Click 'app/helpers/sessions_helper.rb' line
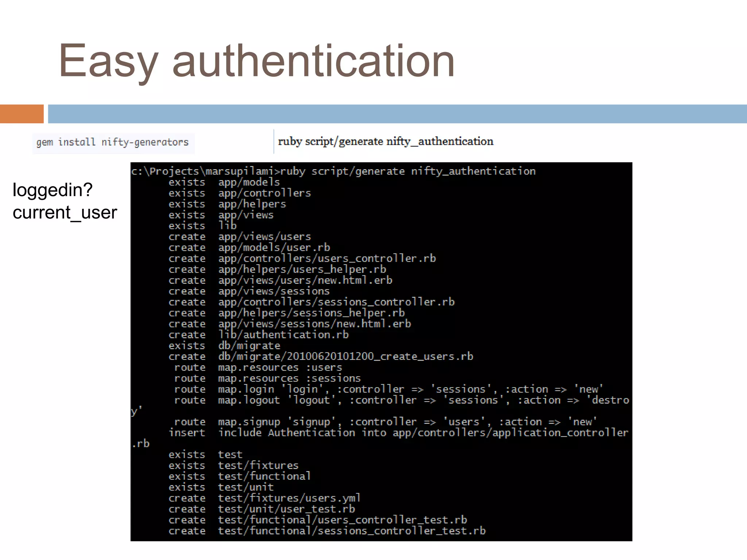The height and width of the screenshot is (560, 747). tap(287, 313)
